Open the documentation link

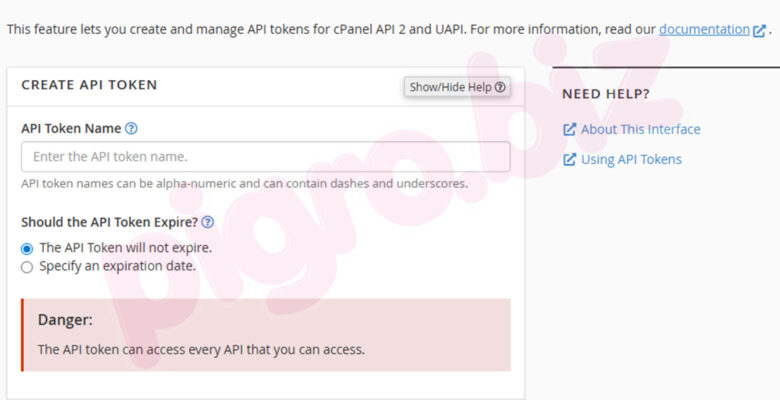coord(703,30)
